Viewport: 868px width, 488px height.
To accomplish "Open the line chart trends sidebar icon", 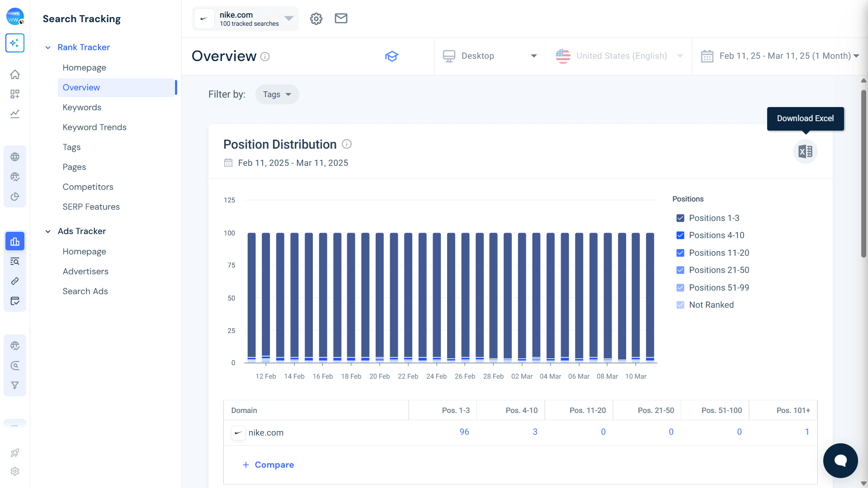I will tap(15, 114).
